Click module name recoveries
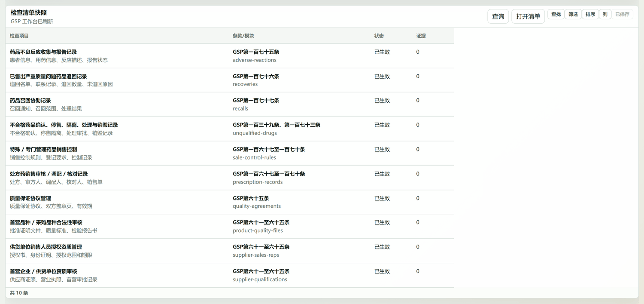644x304 pixels. [x=245, y=84]
